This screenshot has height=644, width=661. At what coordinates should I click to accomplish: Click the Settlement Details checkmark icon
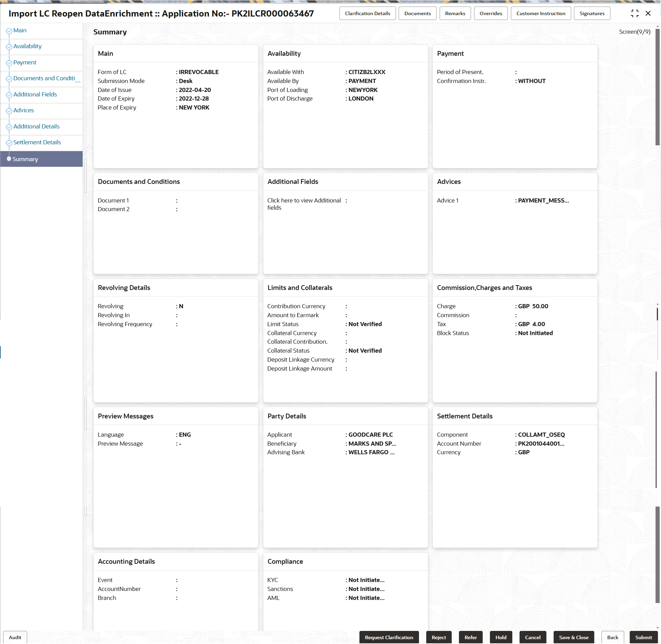click(9, 143)
